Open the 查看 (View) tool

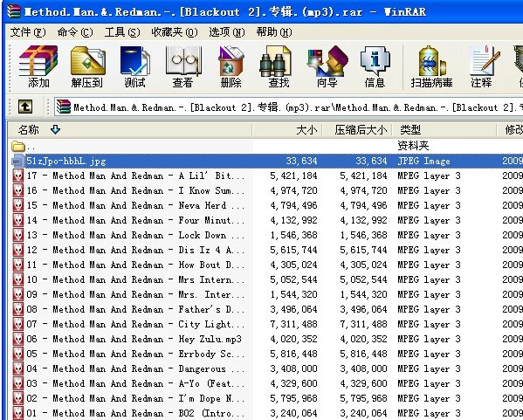182,67
